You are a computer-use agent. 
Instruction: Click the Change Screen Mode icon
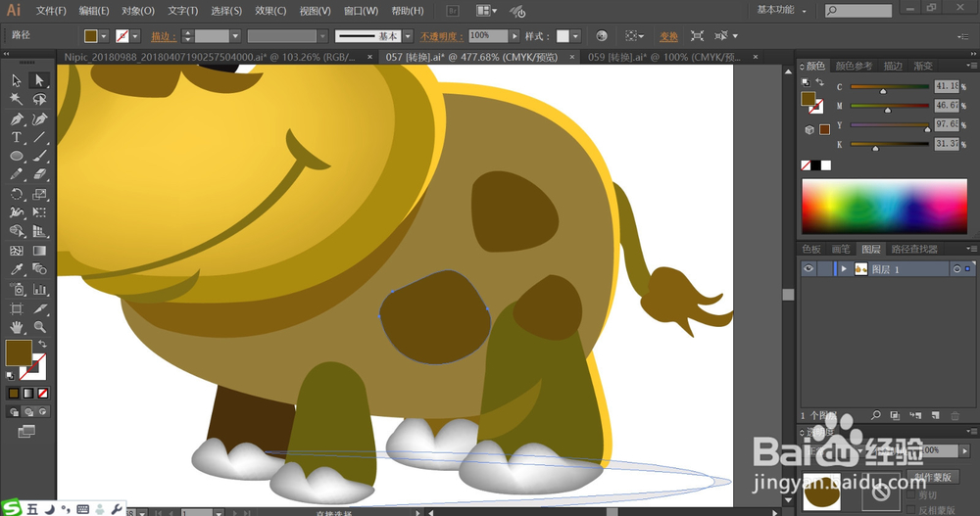(x=26, y=431)
